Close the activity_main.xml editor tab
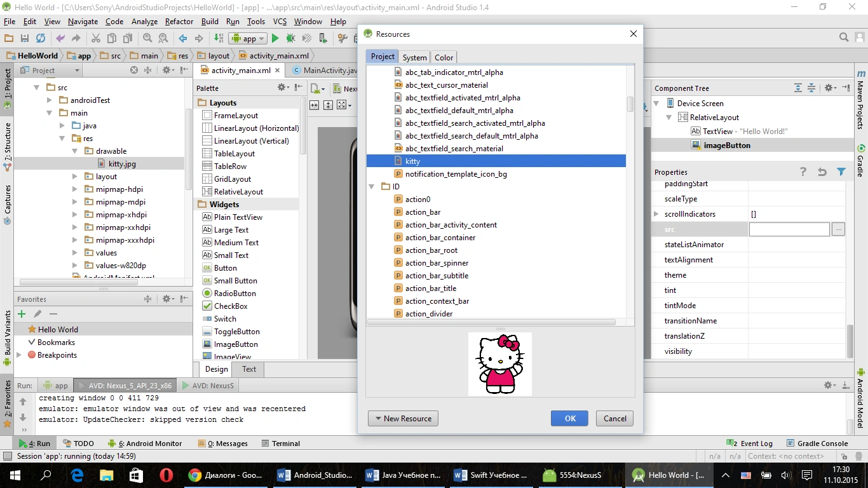This screenshot has width=868, height=488. tap(278, 71)
